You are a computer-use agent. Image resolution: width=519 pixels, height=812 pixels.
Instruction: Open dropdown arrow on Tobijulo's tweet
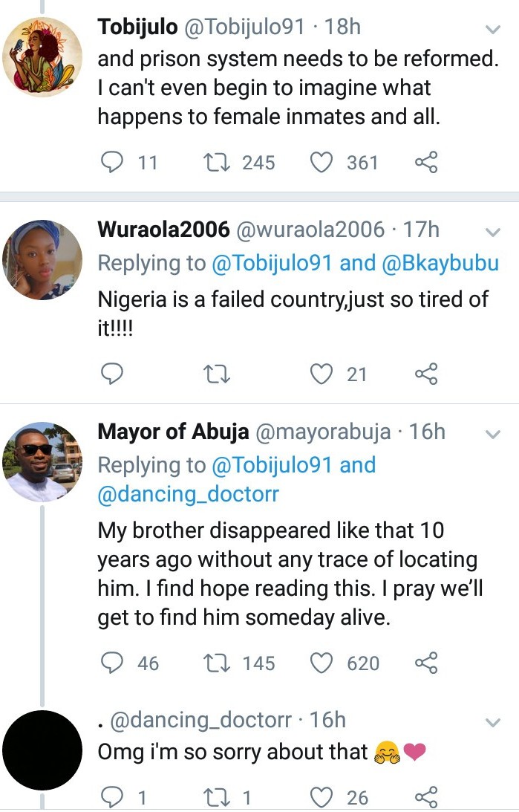point(492,30)
